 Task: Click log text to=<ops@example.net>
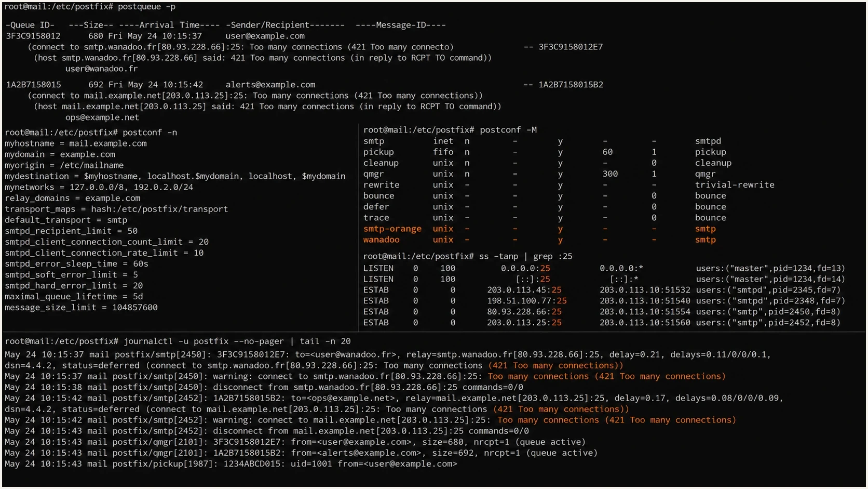(x=344, y=398)
